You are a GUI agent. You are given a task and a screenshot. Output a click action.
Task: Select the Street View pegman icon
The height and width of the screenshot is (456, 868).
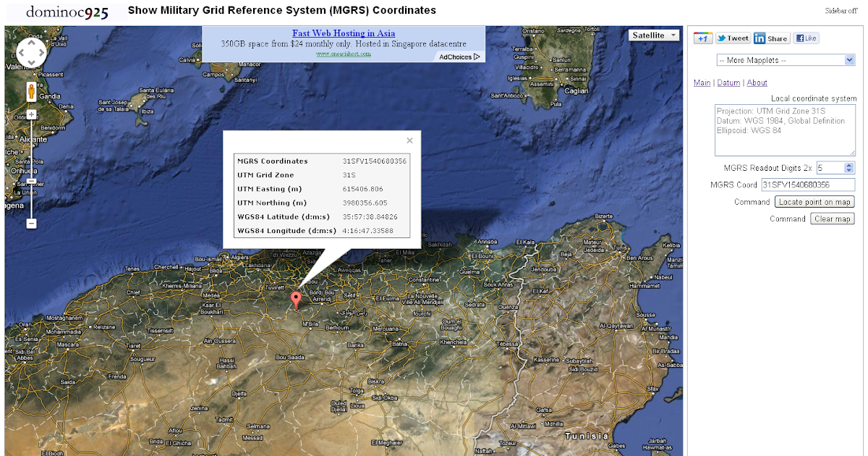[32, 92]
